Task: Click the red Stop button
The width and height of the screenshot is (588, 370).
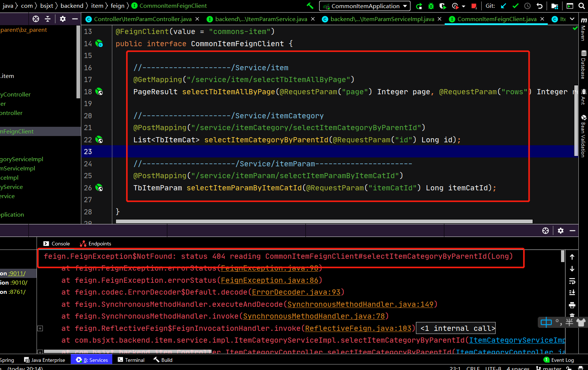Action: (474, 6)
